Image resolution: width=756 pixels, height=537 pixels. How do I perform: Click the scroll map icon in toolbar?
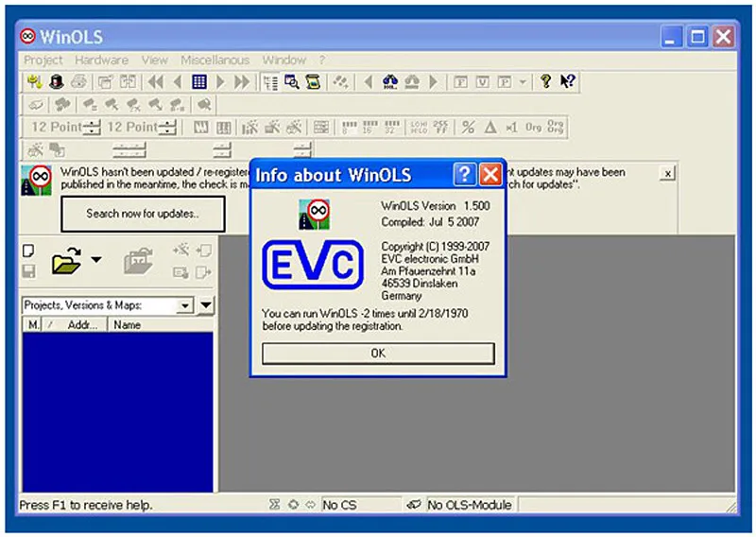[314, 82]
